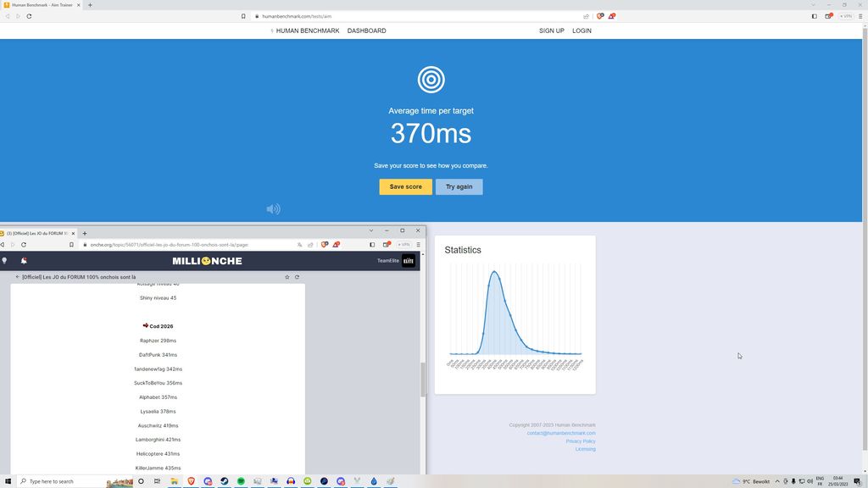Screen dimensions: 868x488
Task: Toggle the sound speaker icon
Action: [x=273, y=209]
